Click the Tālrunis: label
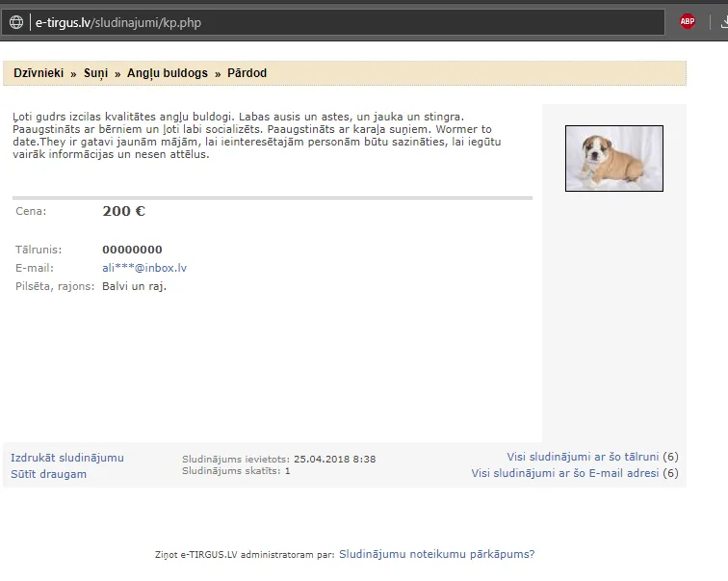This screenshot has width=728, height=581. point(39,250)
